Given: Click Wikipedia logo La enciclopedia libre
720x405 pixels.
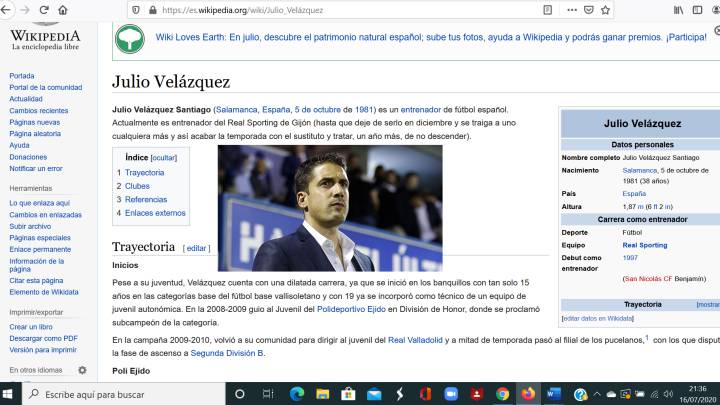Looking at the screenshot, I should tap(45, 38).
